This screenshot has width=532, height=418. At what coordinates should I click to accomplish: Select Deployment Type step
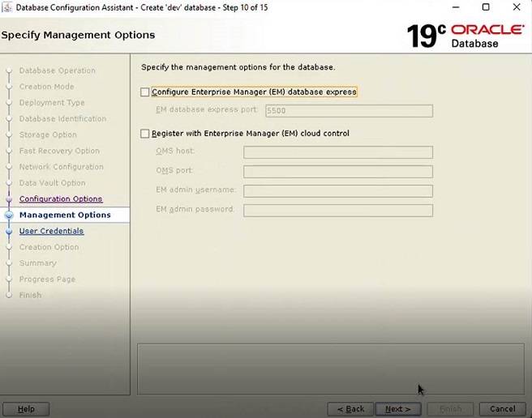tap(52, 103)
